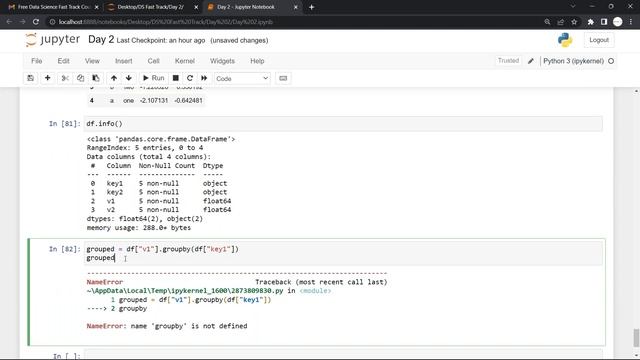This screenshot has height=360, width=640.
Task: Select the Day 2 - Jupyter Notebook tab
Action: 246,7
